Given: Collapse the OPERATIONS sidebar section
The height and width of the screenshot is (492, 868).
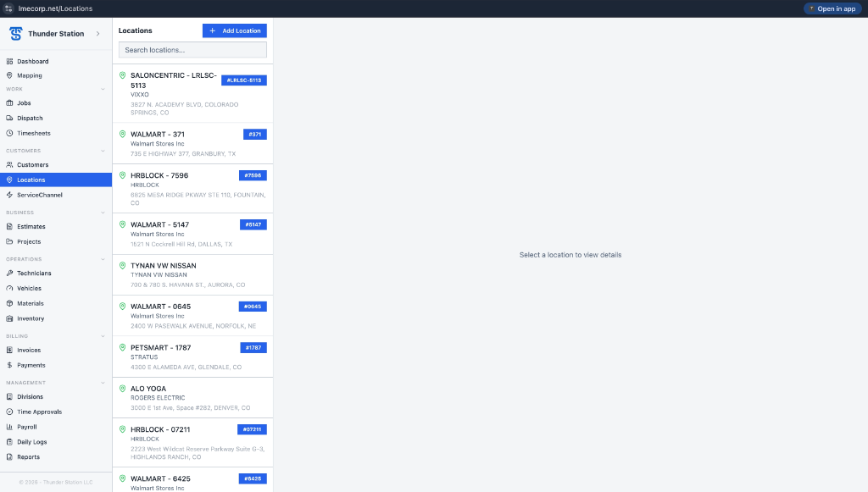Looking at the screenshot, I should [x=103, y=259].
